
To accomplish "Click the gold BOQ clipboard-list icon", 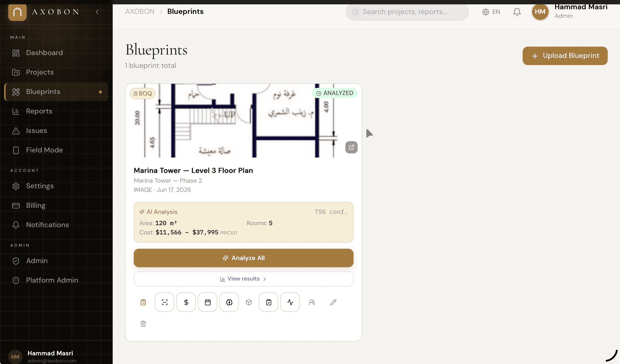I will click(143, 302).
